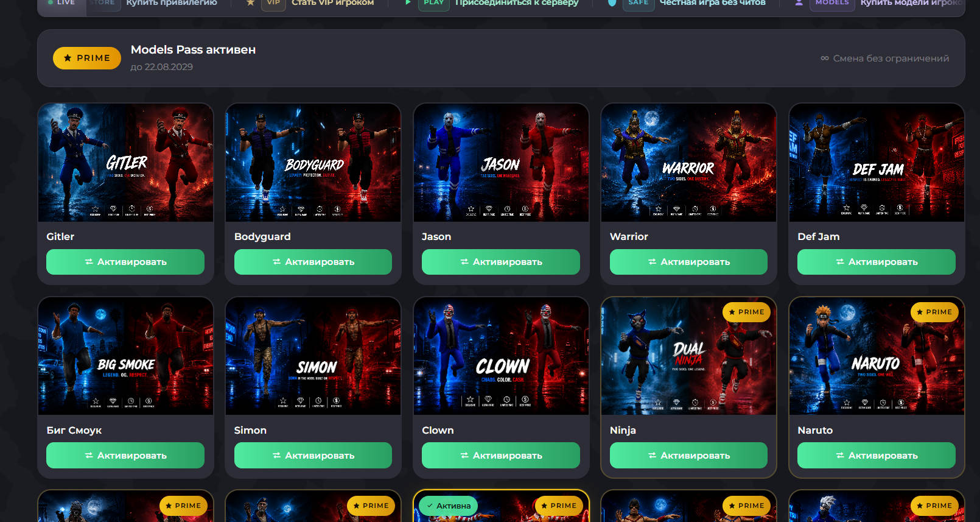Click the Биг Смоук model name
Screen dimensions: 980x522
(74, 430)
